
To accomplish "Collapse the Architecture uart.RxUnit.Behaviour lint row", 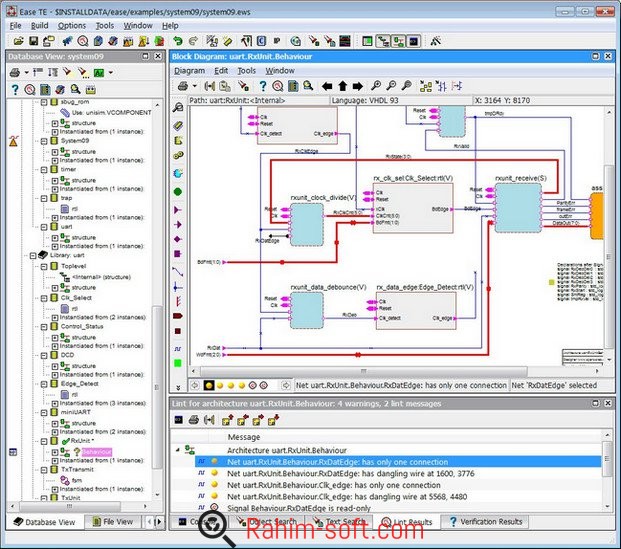I will pos(177,450).
